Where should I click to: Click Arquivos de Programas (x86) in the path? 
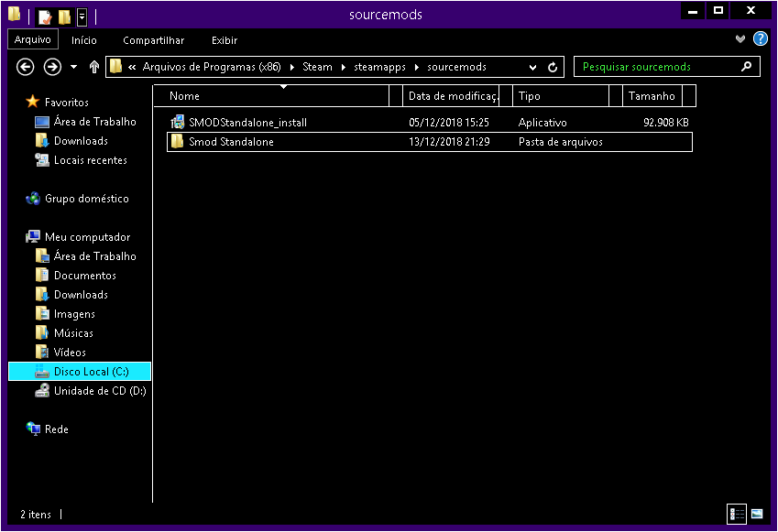[212, 67]
